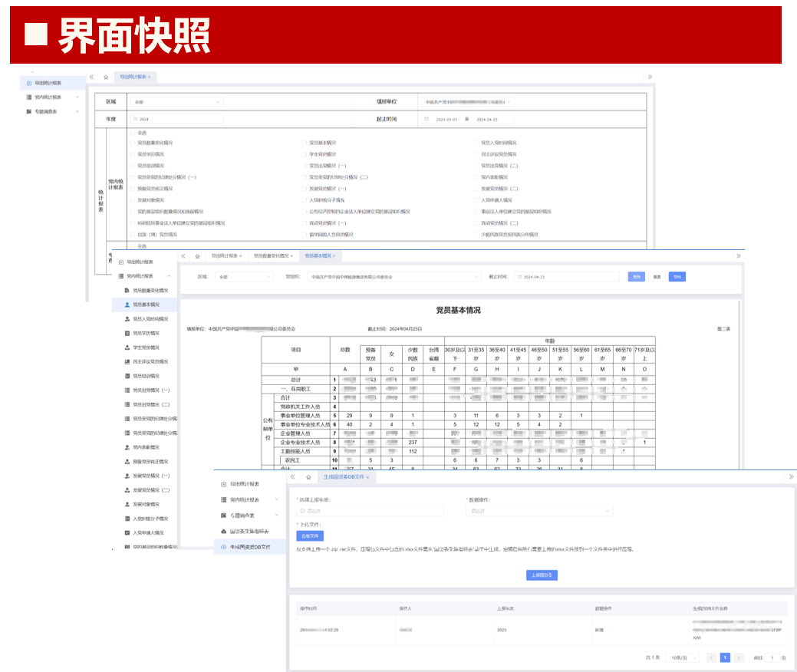Click the 学生党员情况 sidebar icon
The height and width of the screenshot is (672, 797).
tap(127, 348)
